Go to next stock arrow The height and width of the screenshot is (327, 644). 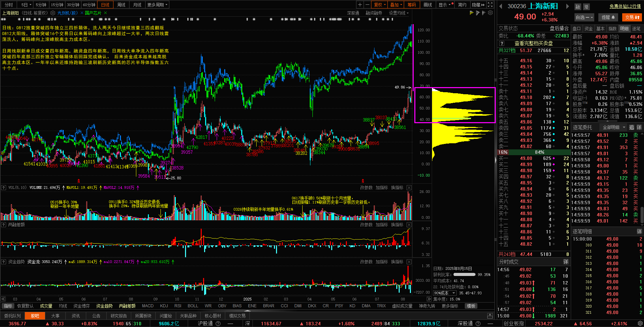click(567, 6)
